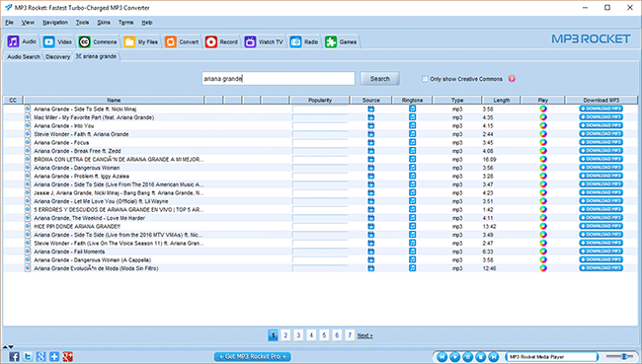Viewport: 642px width, 364px height.
Task: Play Ariana Grande - Fail Moments
Action: tap(543, 252)
